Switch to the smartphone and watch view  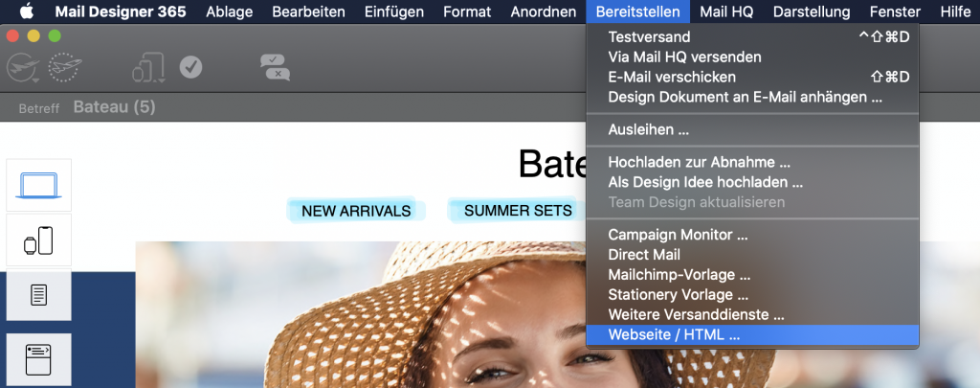38,240
